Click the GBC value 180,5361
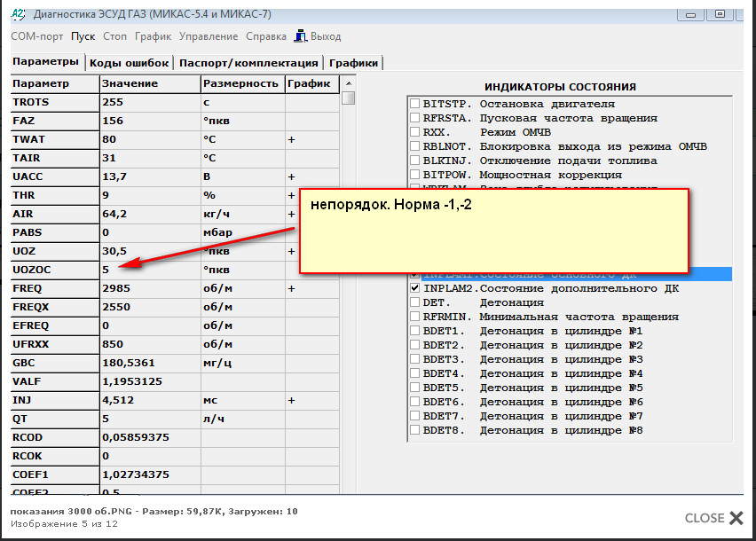 (x=129, y=364)
